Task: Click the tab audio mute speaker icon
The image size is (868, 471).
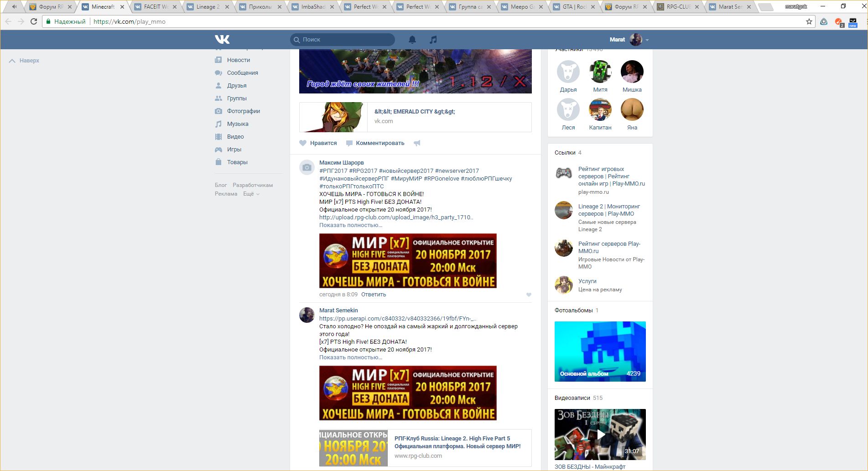Action: click(14, 7)
